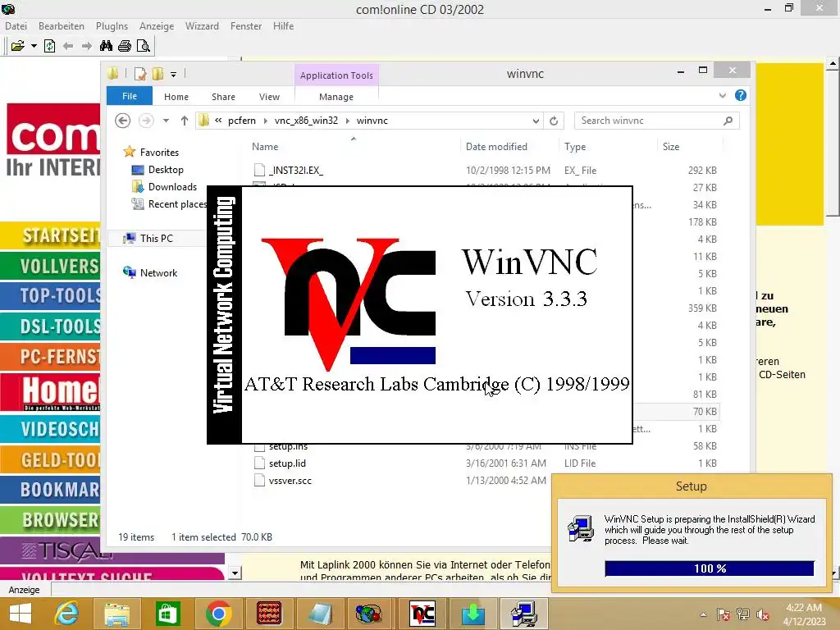The image size is (840, 630).
Task: Expand the arrow after vnc_x86_win32 breadcrumb
Action: tap(347, 121)
